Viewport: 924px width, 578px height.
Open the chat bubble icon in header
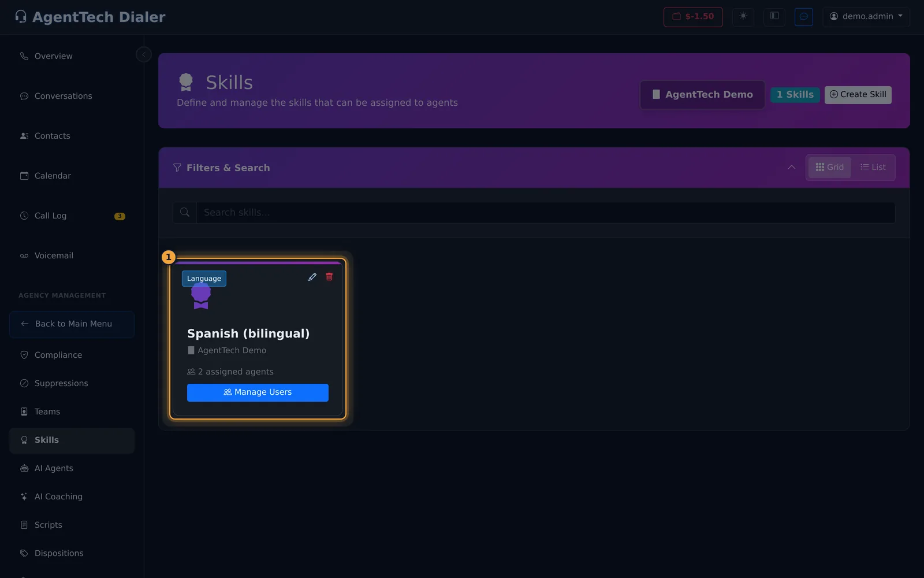[804, 16]
